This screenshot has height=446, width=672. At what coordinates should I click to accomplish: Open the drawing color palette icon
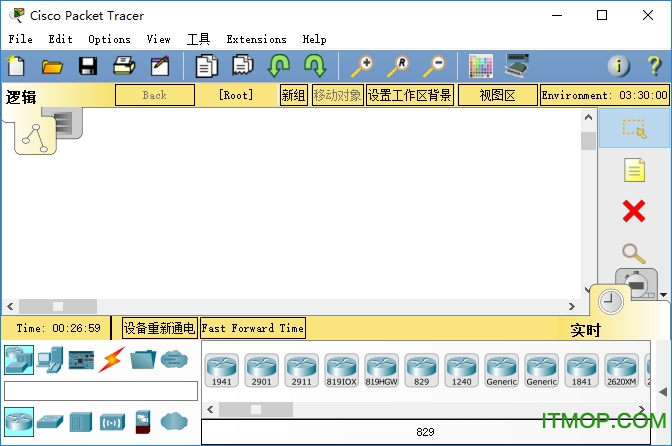[x=481, y=67]
